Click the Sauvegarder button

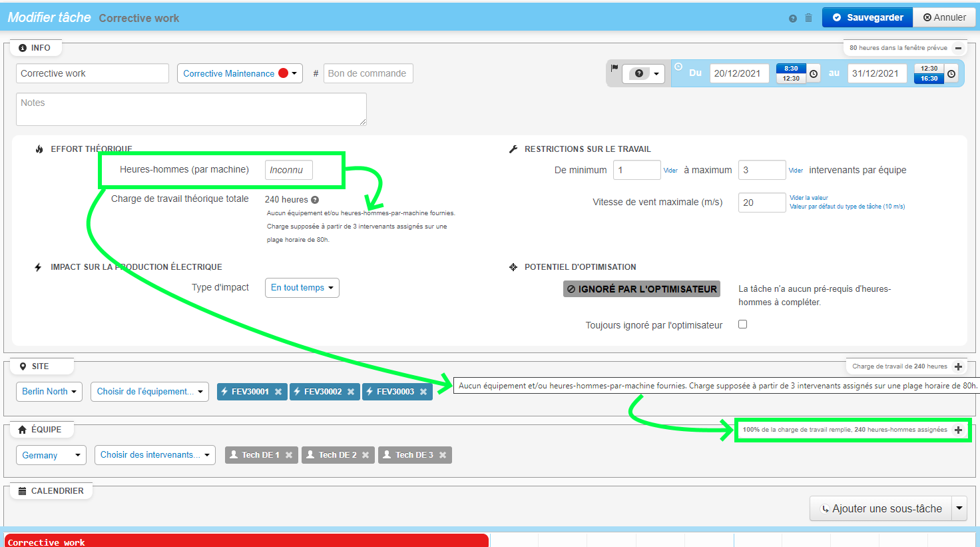(867, 17)
